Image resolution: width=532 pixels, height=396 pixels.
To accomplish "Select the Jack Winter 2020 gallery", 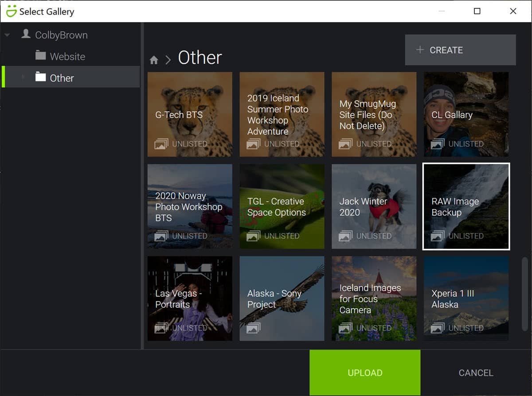I will [374, 206].
